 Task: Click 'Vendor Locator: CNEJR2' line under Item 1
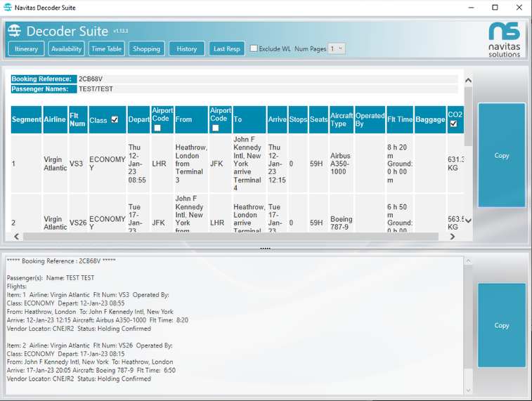[x=79, y=329]
